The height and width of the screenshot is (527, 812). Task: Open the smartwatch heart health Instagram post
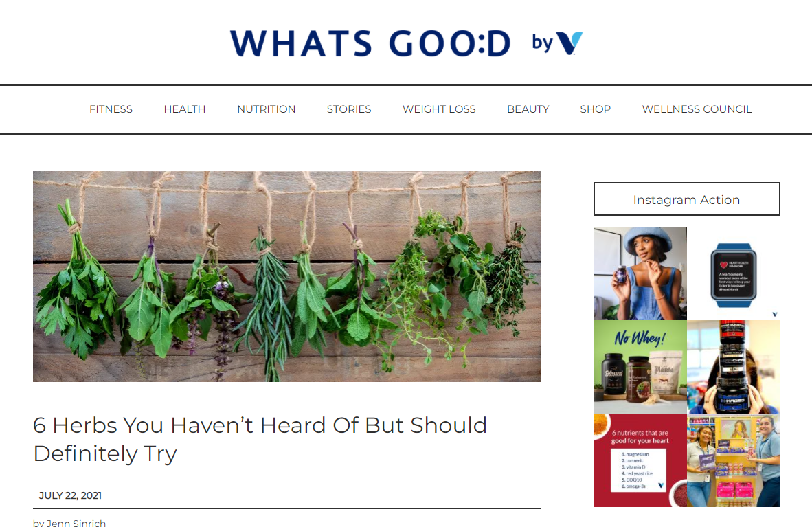click(x=734, y=273)
